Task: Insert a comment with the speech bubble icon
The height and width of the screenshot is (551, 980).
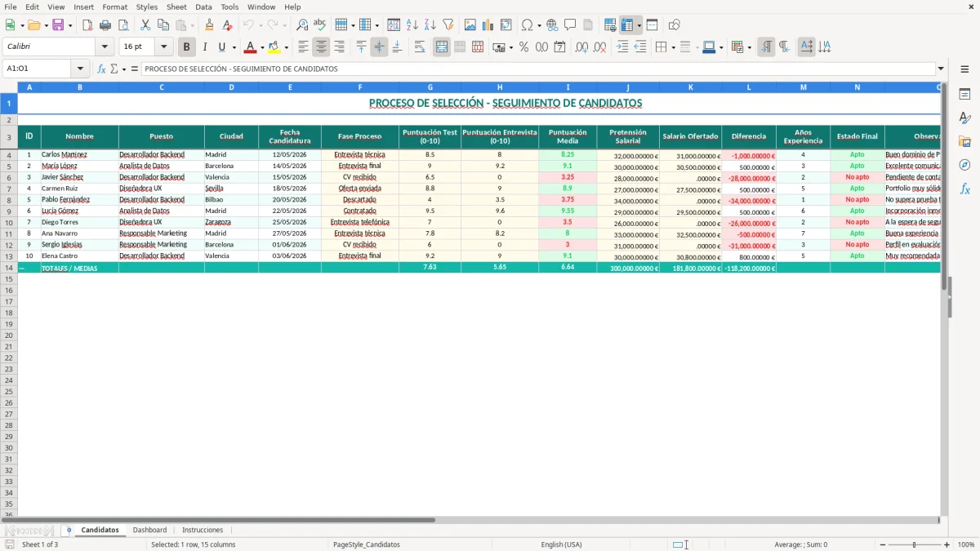Action: (570, 25)
